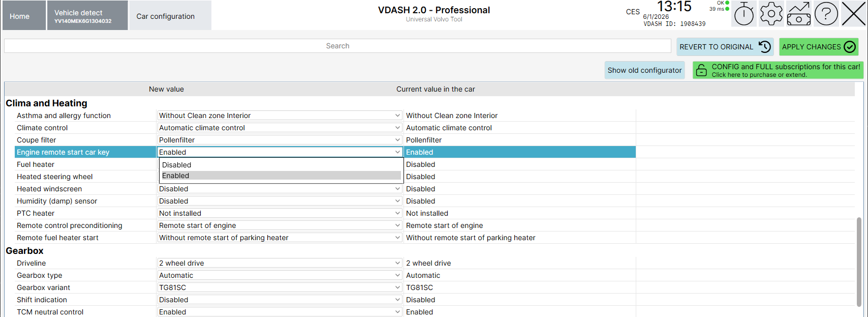Open Shift indication dropdown
The image size is (868, 317).
280,300
